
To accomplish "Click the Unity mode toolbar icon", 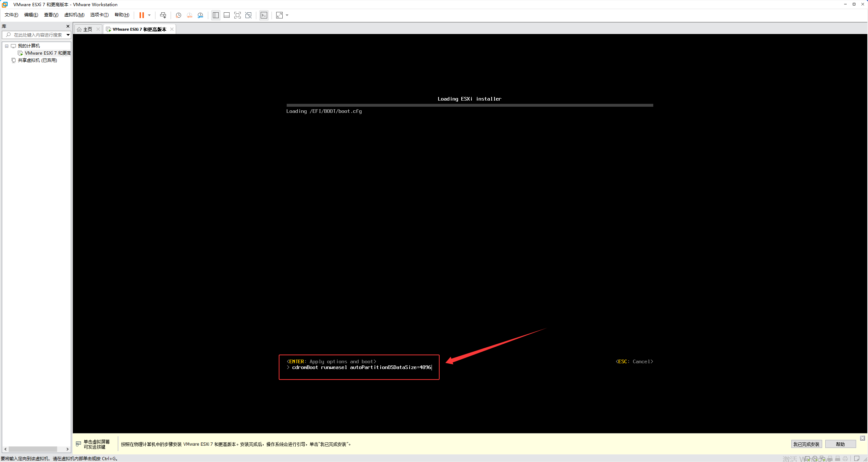I will point(248,15).
